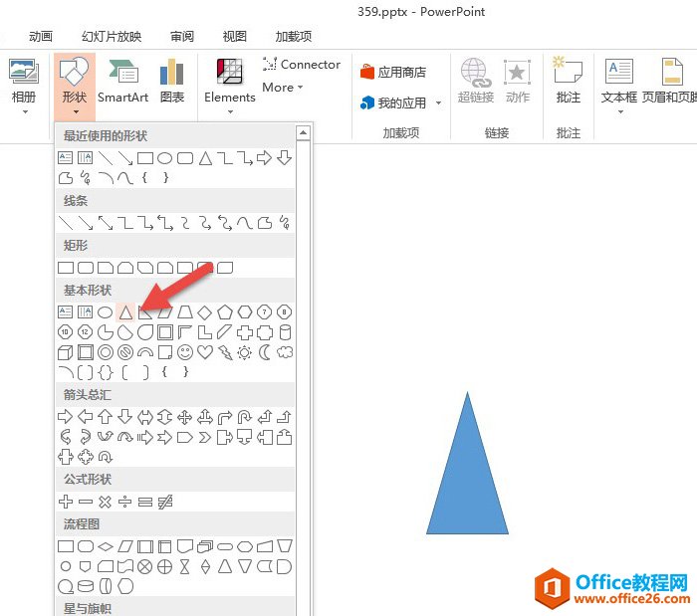Select the lightning bolt shape
The image size is (697, 616).
point(225,352)
